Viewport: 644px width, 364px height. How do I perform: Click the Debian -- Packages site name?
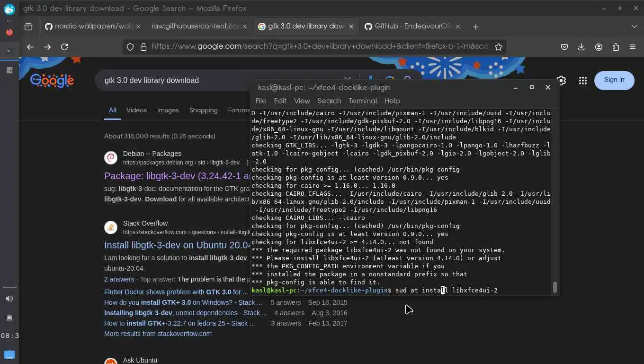tap(152, 154)
